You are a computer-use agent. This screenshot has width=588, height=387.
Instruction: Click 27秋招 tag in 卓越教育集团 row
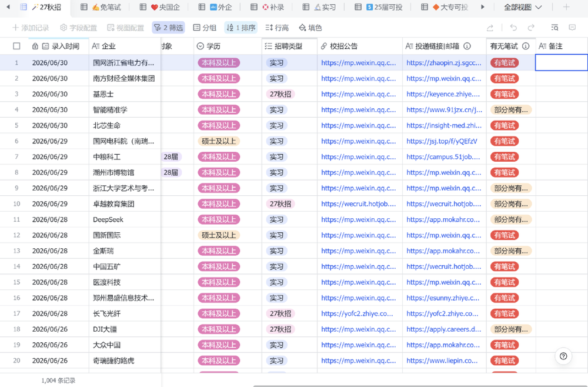point(280,204)
